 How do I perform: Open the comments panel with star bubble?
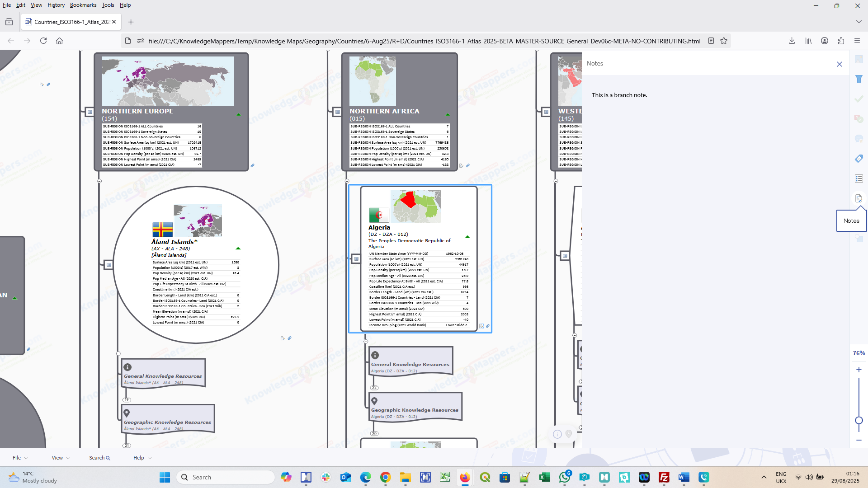859,139
